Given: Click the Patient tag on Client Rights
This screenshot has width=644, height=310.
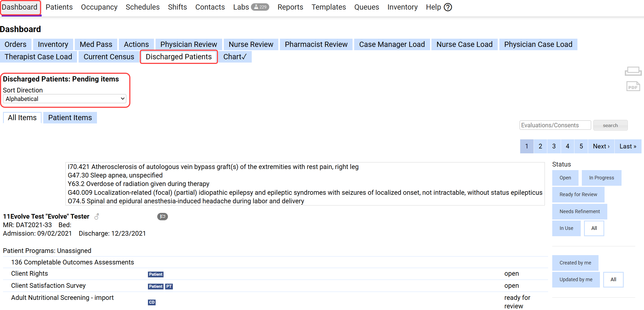Looking at the screenshot, I should pyautogui.click(x=156, y=274).
